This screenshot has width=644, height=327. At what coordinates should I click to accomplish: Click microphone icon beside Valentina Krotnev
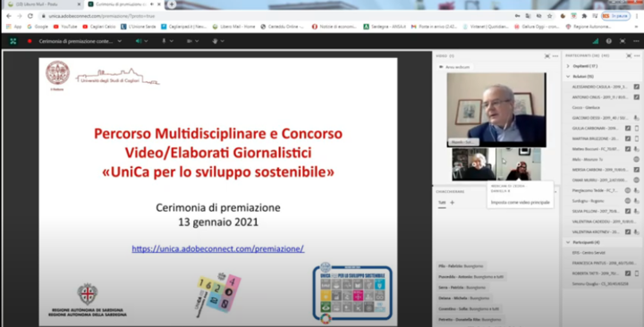tap(636, 231)
